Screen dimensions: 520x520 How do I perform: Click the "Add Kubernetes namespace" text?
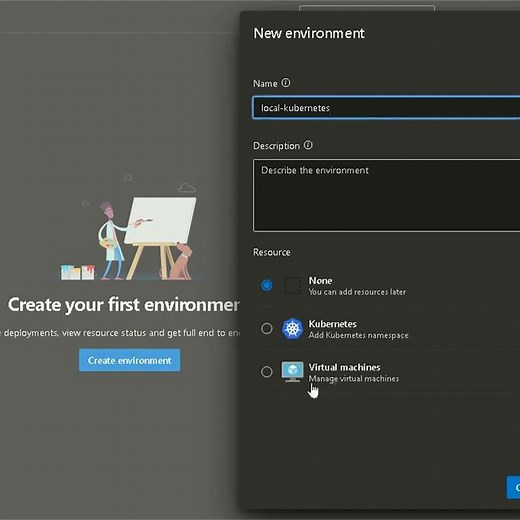(358, 335)
